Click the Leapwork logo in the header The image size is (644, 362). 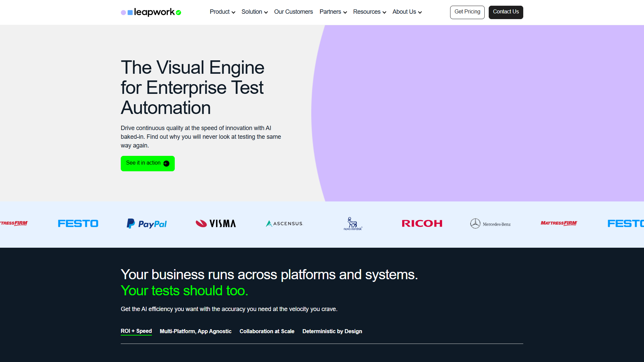tap(151, 12)
